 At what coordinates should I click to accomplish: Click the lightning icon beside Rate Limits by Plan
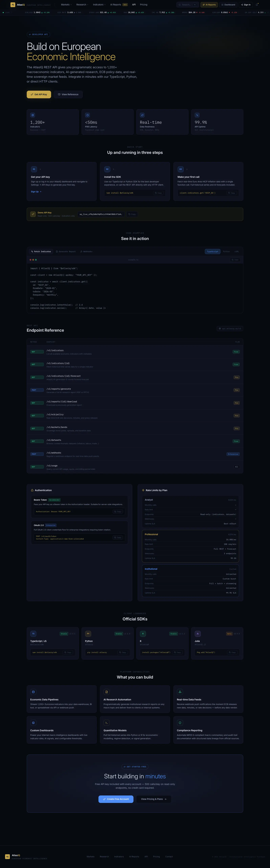[x=143, y=490]
